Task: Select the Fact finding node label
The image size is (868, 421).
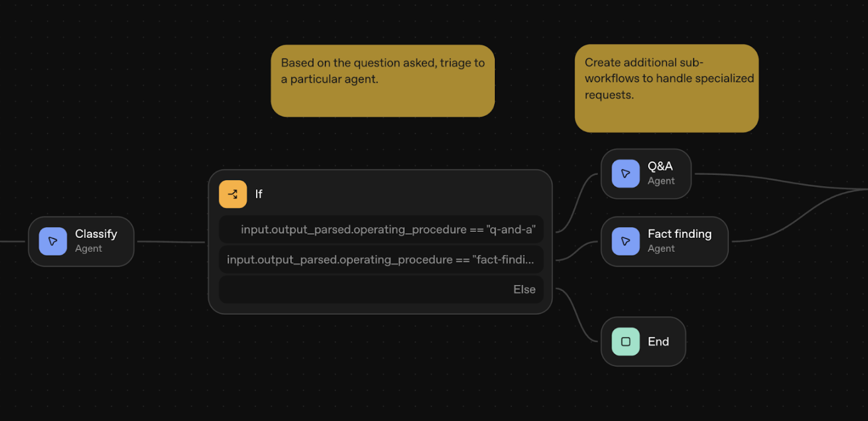Action: click(679, 234)
